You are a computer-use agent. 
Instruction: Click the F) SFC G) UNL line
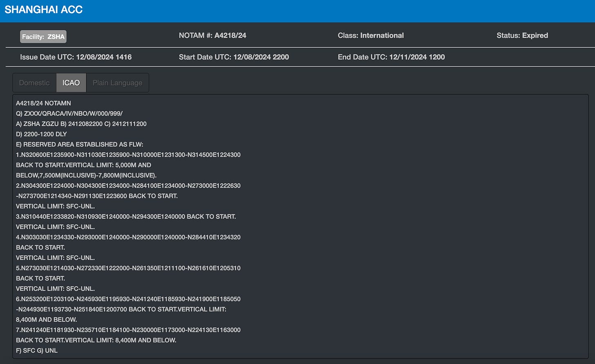click(37, 351)
